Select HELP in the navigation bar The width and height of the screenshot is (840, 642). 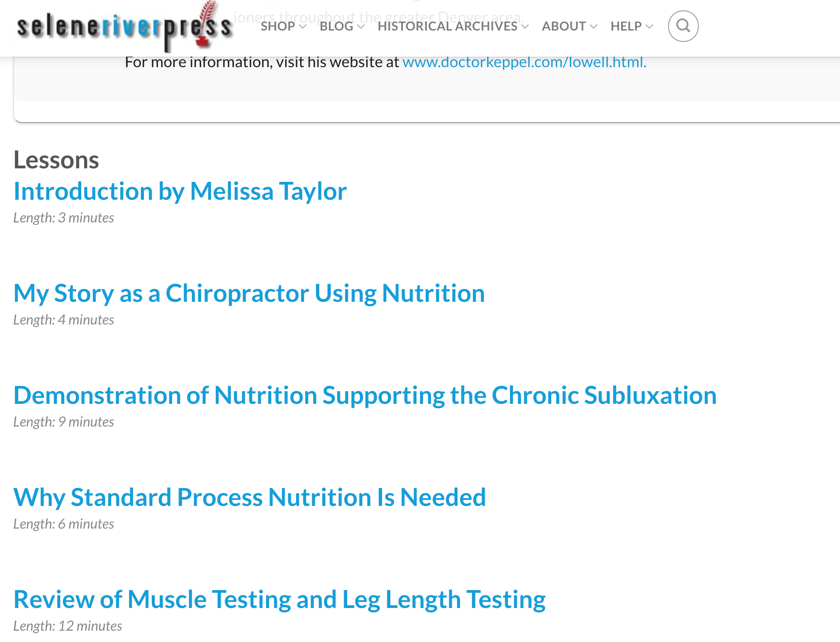pyautogui.click(x=626, y=26)
